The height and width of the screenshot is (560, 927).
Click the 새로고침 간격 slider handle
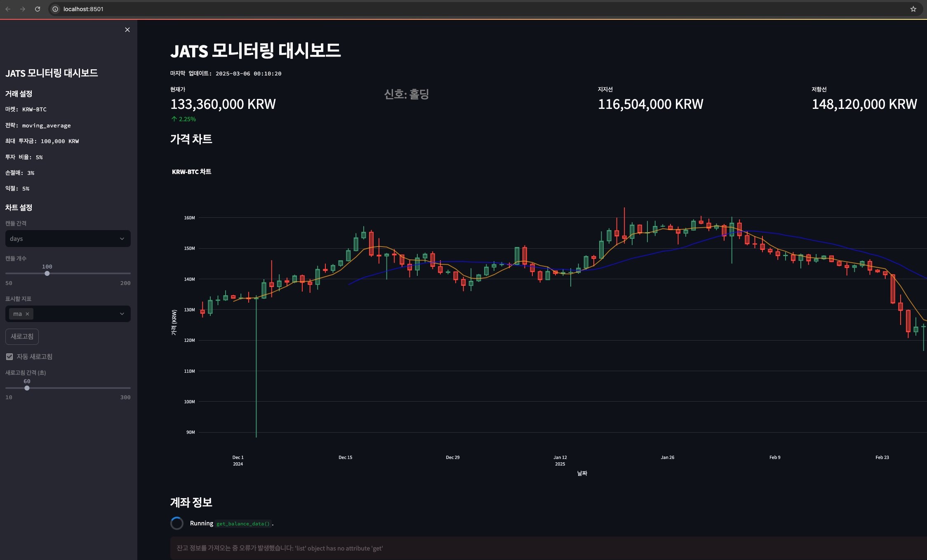[x=27, y=388]
